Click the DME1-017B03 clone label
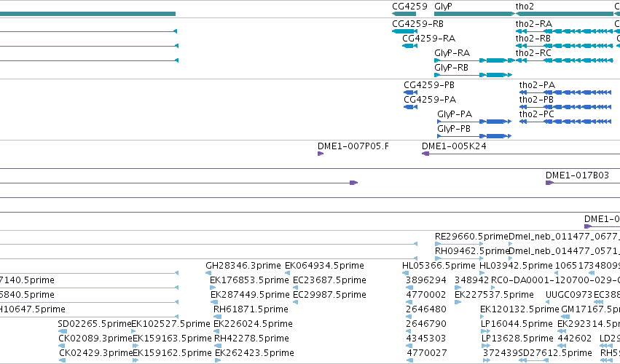Screen dimensions: 620x364 click(577, 175)
